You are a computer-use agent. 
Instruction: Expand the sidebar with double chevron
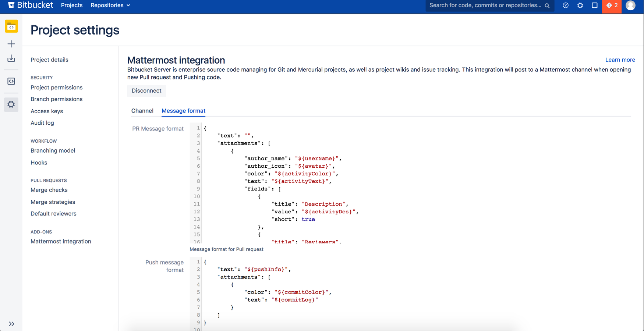(x=11, y=324)
